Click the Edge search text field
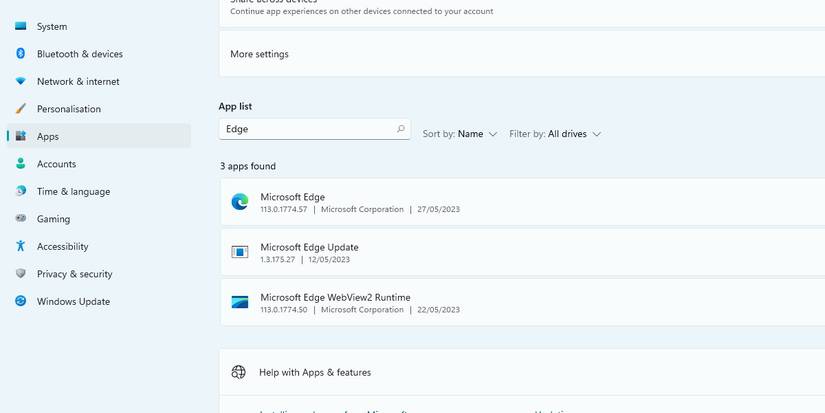This screenshot has width=825, height=413. coord(305,129)
